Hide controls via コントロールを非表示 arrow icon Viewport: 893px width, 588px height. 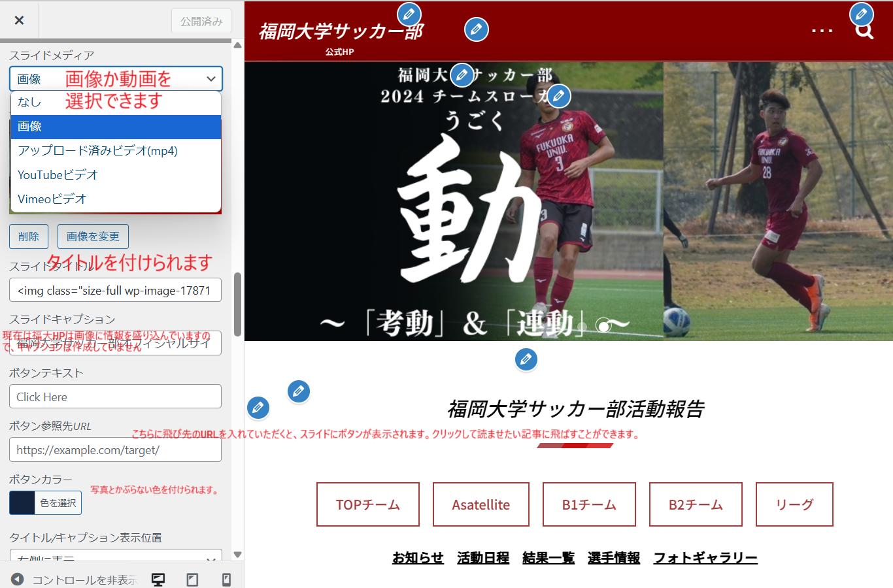[x=18, y=580]
